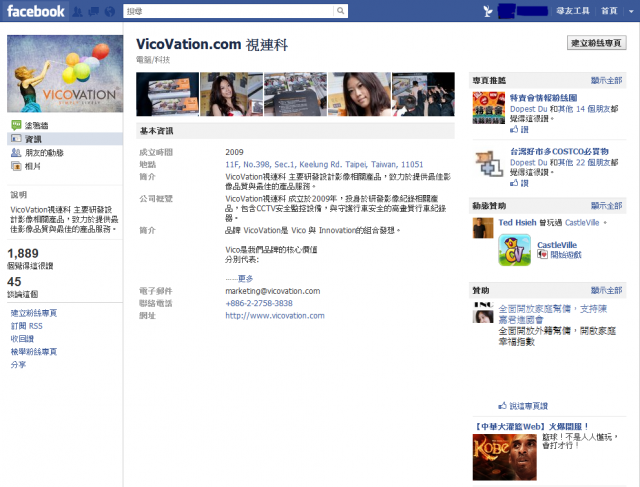The width and height of the screenshot is (640, 487).
Task: Click the 檢舉粉絲專頁 link
Action: (x=34, y=351)
